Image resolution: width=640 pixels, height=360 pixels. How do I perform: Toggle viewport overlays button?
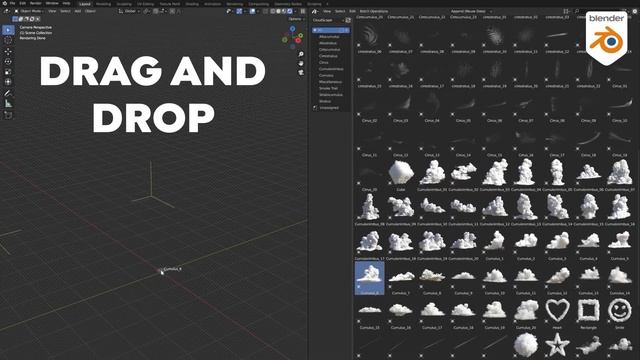(x=252, y=11)
